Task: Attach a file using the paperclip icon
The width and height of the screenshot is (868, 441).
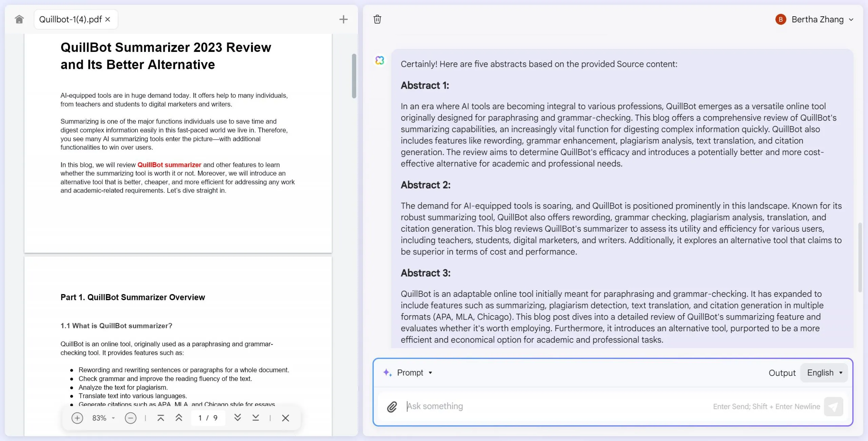Action: (392, 406)
